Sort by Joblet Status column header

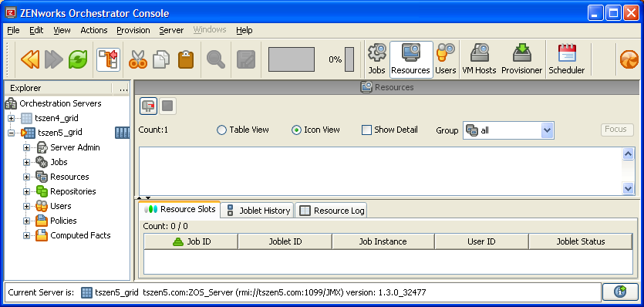[581, 241]
